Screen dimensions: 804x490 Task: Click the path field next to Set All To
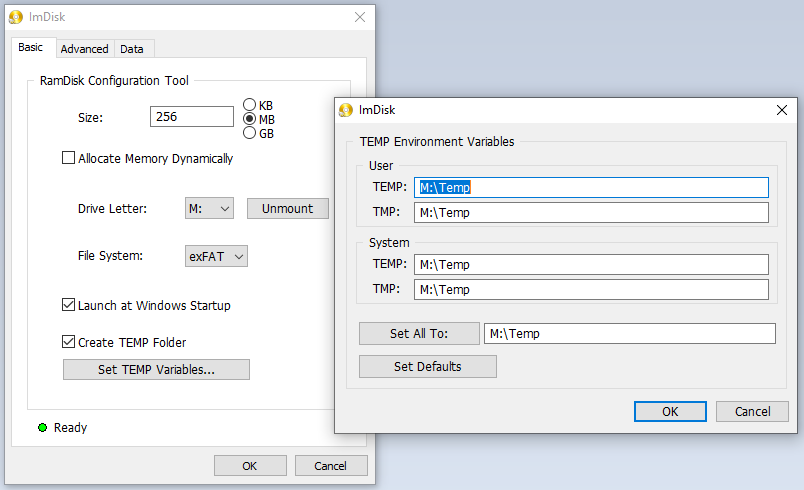[x=630, y=334]
